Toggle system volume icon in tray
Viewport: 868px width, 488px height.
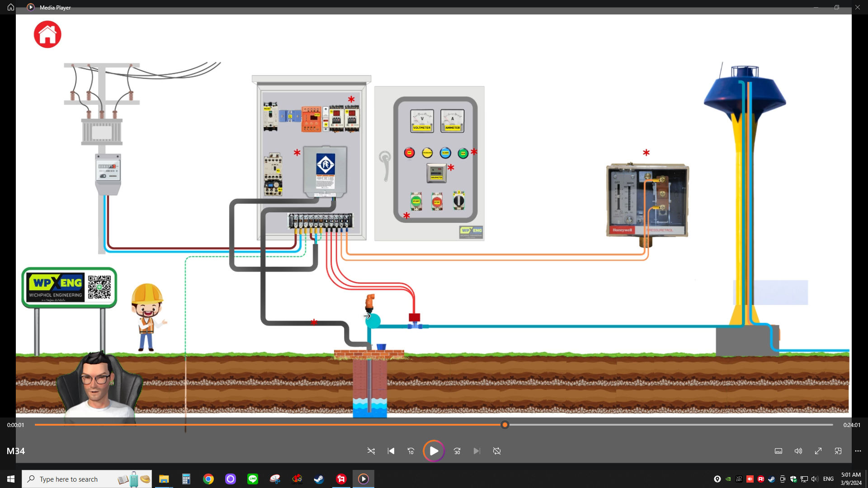coord(815,479)
